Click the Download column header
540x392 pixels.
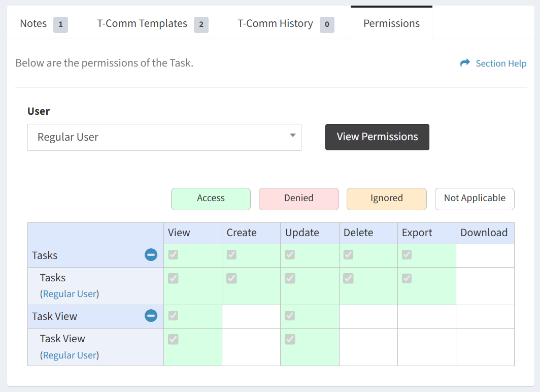click(x=484, y=233)
